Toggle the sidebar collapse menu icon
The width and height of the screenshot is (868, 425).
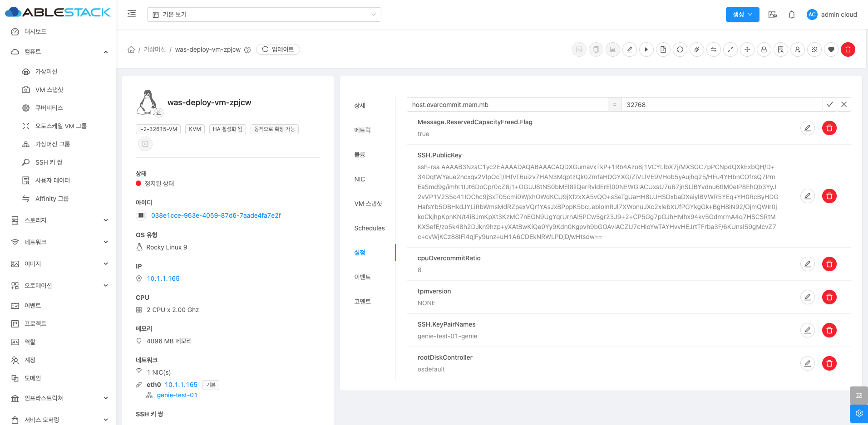(x=132, y=14)
